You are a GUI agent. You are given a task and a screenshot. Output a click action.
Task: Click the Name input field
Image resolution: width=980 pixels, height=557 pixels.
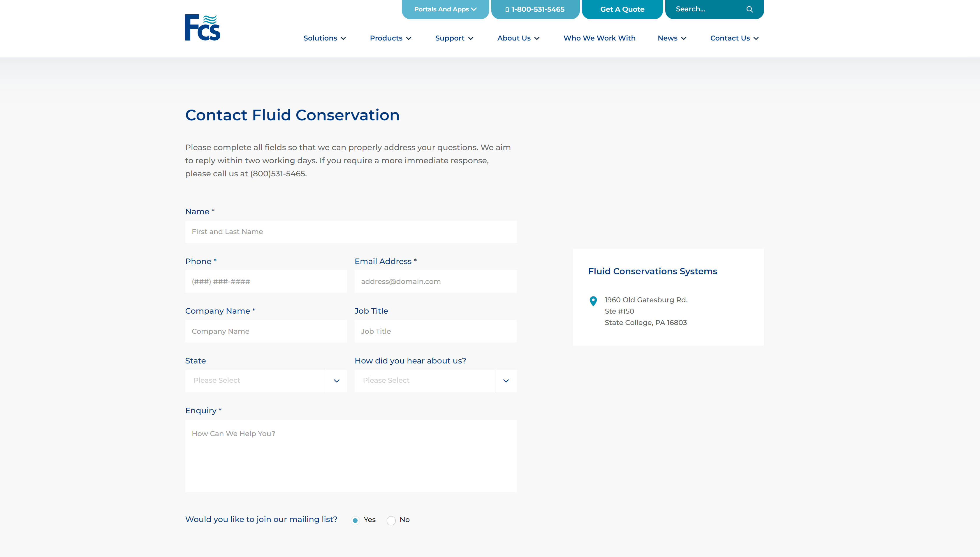click(x=351, y=231)
